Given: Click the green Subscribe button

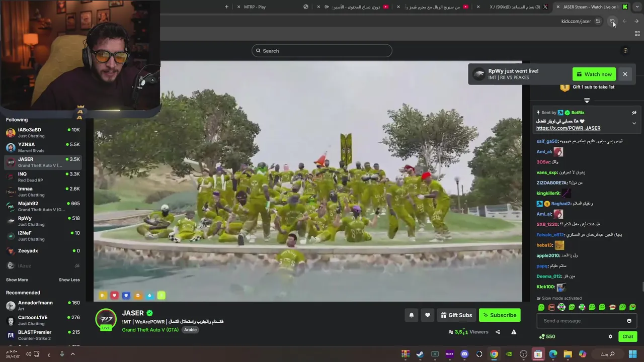Looking at the screenshot, I should (x=500, y=315).
